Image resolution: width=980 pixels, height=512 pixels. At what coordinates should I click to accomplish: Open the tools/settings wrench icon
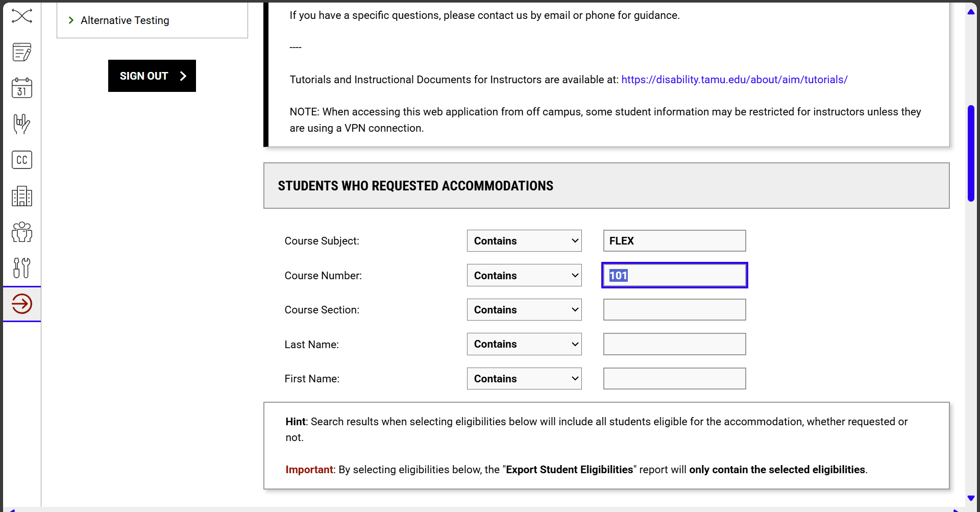pos(21,268)
